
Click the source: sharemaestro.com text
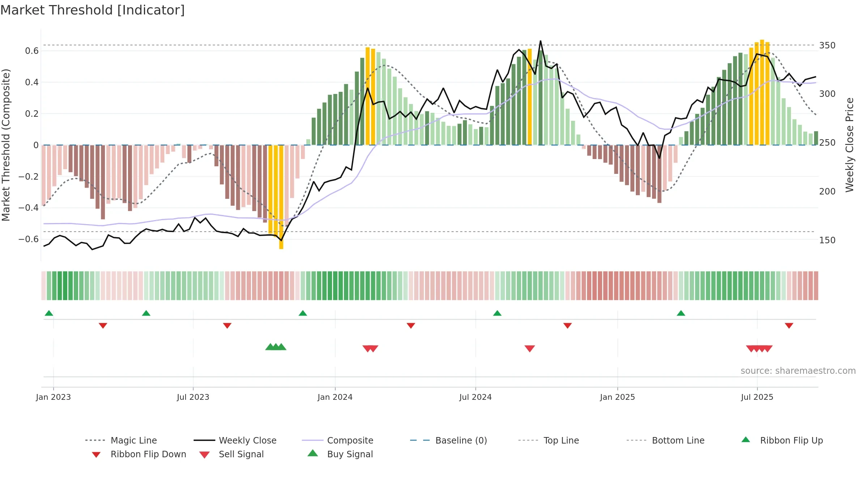point(798,371)
